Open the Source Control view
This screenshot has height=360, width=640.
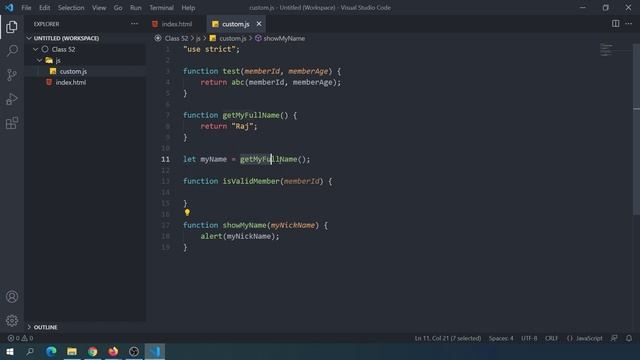pyautogui.click(x=12, y=75)
